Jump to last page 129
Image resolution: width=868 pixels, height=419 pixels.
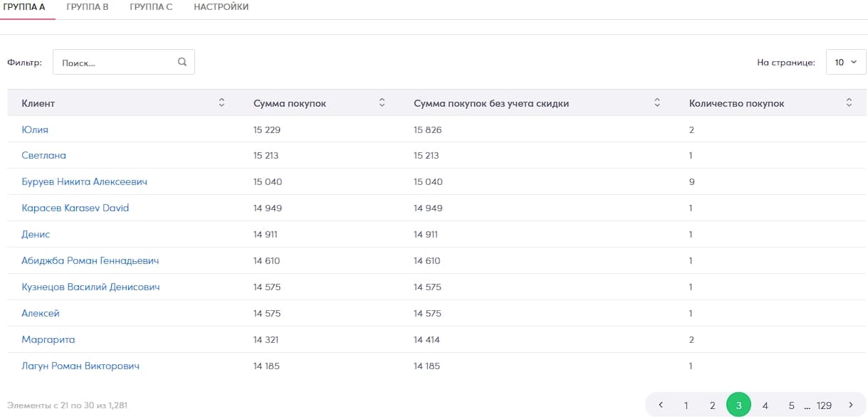coord(824,405)
